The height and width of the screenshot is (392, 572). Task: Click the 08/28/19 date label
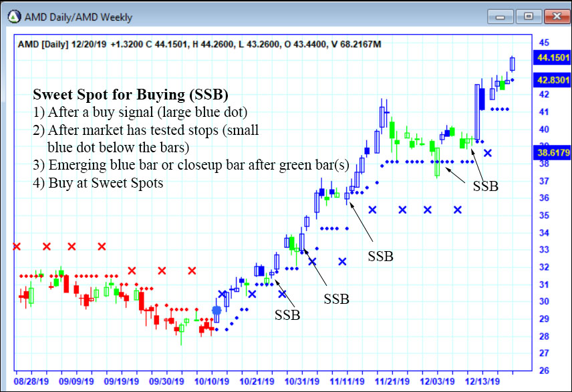pyautogui.click(x=31, y=381)
